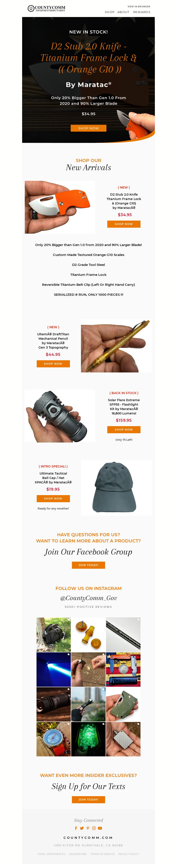Open the Privacy Policy footer link

[x=129, y=854]
